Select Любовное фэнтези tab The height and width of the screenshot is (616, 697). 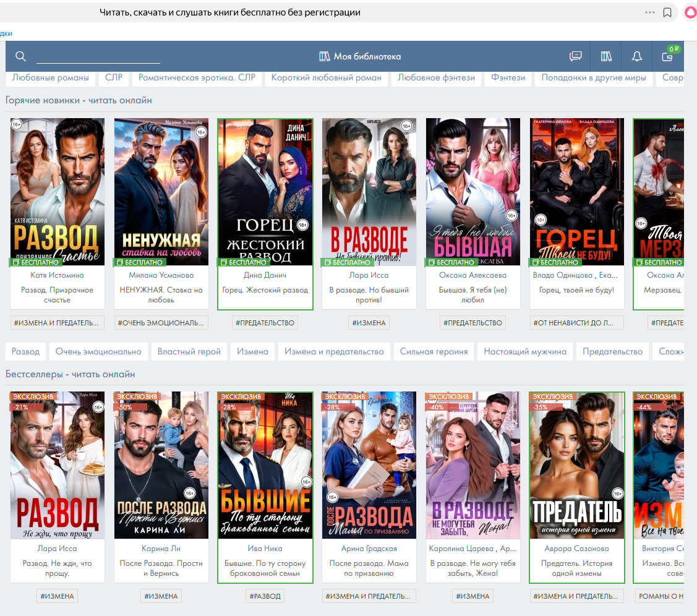[436, 78]
